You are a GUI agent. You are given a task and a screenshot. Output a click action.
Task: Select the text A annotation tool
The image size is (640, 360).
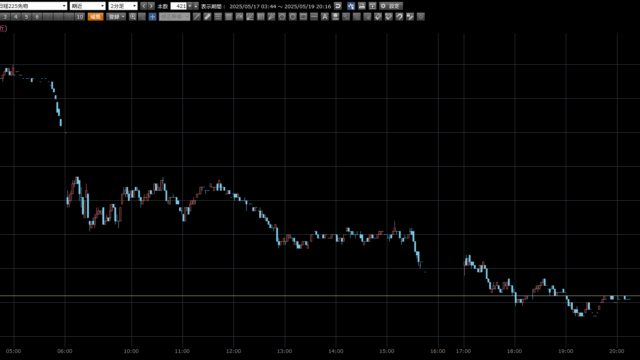[324, 17]
